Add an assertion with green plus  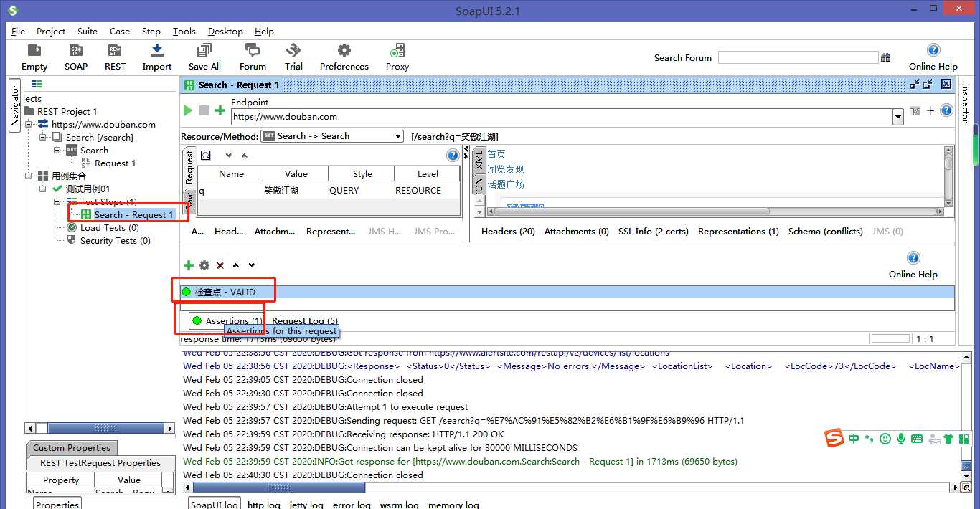pyautogui.click(x=189, y=265)
